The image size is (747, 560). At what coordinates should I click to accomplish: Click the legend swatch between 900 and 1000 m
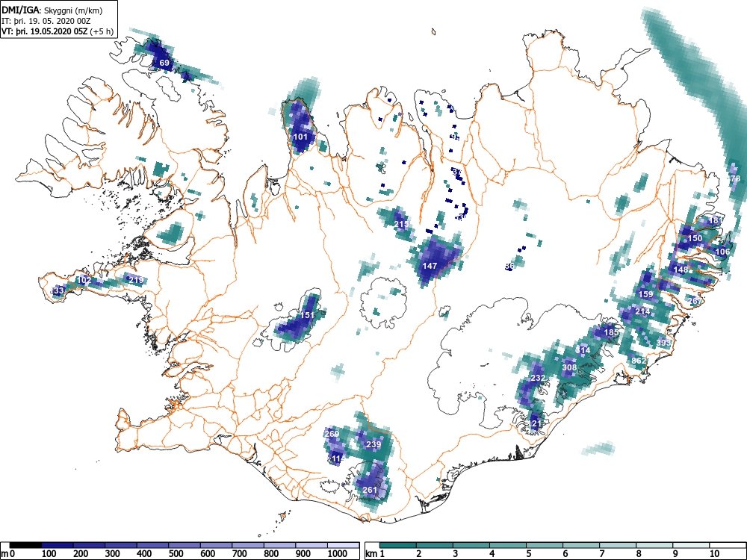pyautogui.click(x=311, y=544)
